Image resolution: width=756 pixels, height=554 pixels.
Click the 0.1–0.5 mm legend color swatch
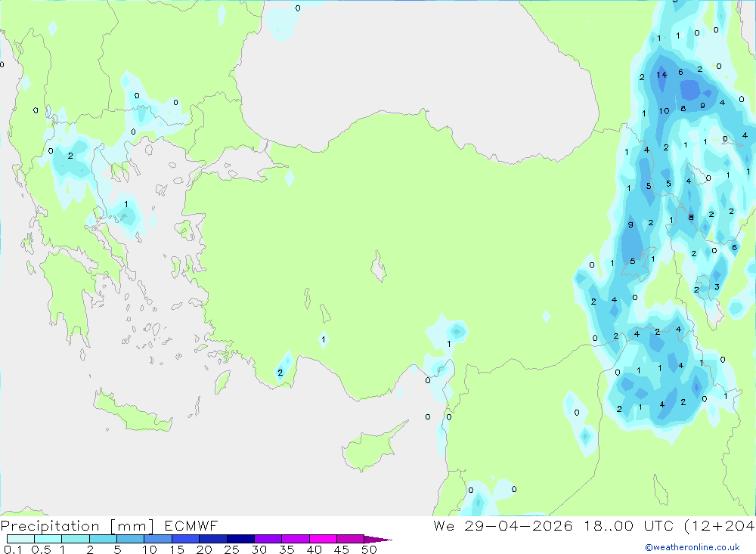[20, 539]
